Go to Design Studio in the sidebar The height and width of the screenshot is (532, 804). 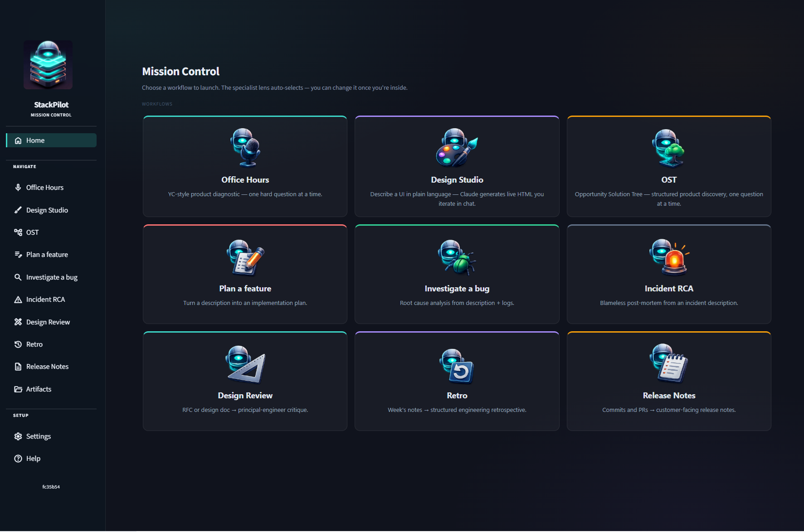[x=51, y=210]
